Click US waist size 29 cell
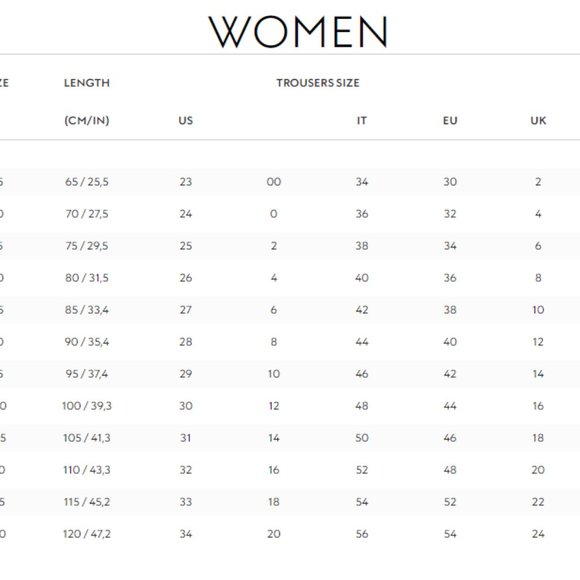 click(x=186, y=374)
